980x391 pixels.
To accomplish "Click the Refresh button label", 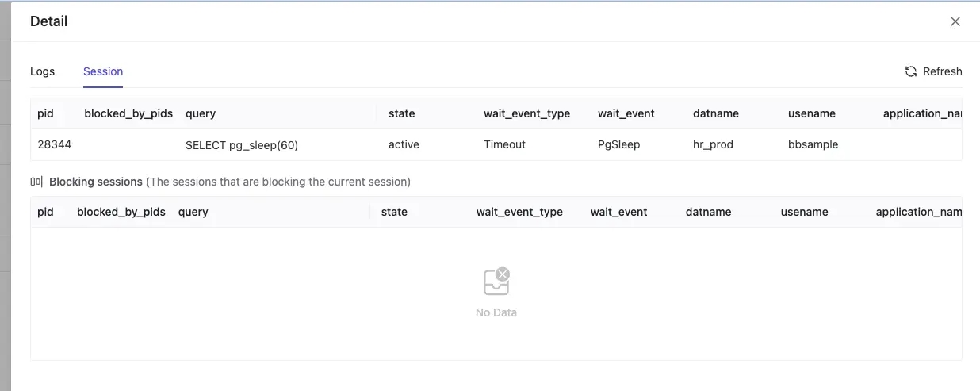I will click(943, 71).
